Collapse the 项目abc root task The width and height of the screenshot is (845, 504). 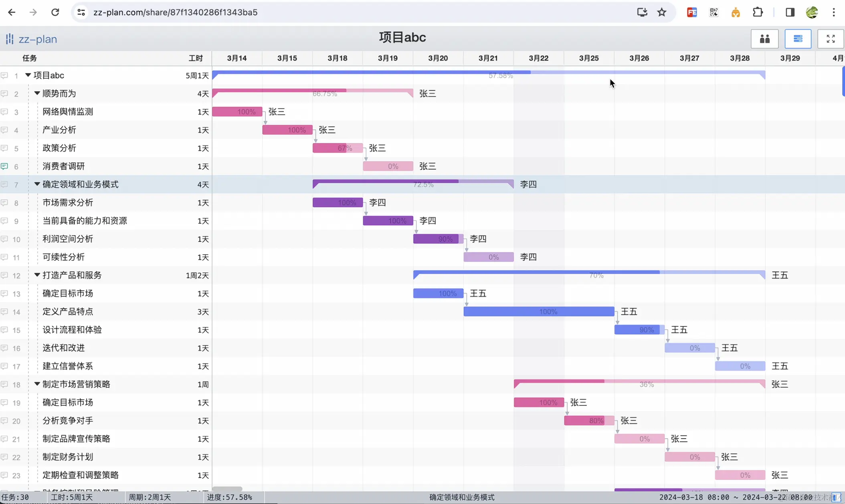tap(28, 75)
